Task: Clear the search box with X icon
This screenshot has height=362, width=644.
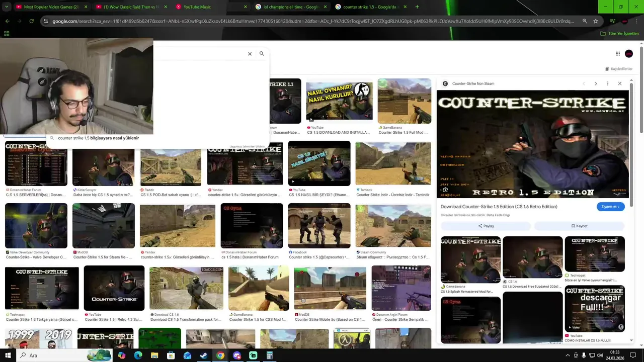Action: pyautogui.click(x=250, y=54)
